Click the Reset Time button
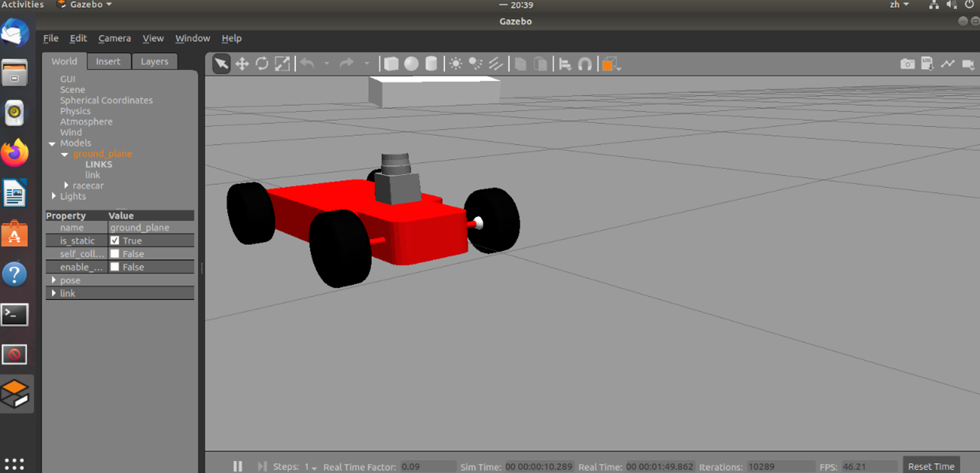This screenshot has height=473, width=980. [x=931, y=466]
